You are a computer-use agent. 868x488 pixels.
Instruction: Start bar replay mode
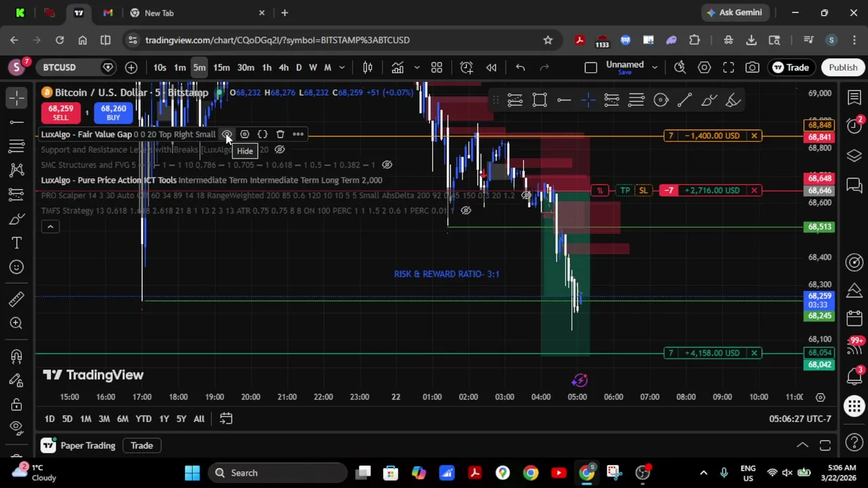tap(492, 67)
